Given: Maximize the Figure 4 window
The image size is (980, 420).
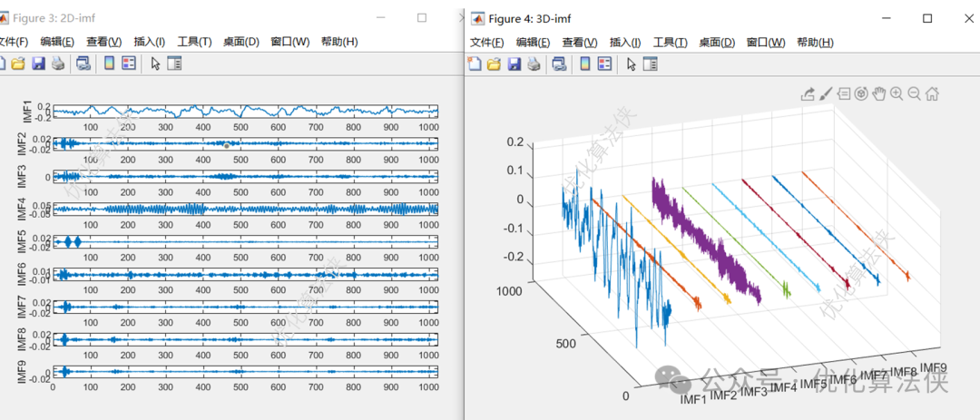Looking at the screenshot, I should tap(927, 19).
